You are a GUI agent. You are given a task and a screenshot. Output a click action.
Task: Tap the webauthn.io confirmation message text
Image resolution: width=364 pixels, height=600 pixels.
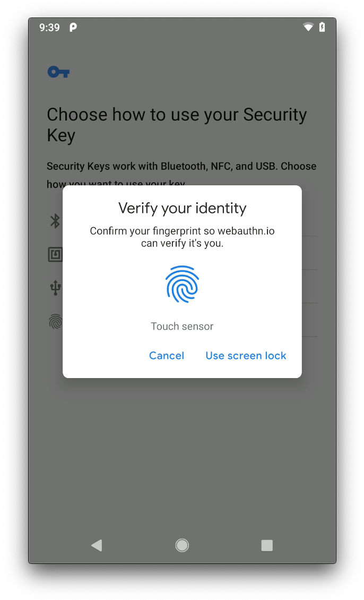point(182,237)
